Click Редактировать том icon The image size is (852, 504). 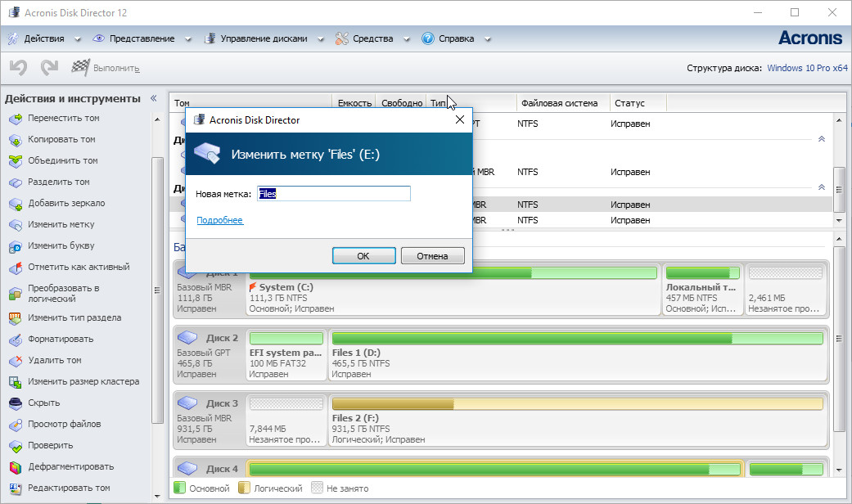[16, 488]
